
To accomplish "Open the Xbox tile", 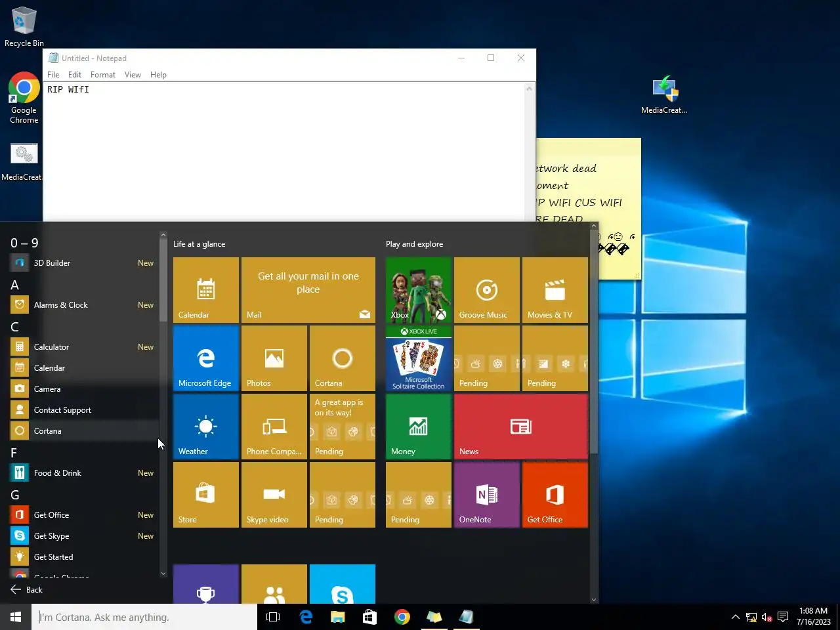I will (419, 290).
